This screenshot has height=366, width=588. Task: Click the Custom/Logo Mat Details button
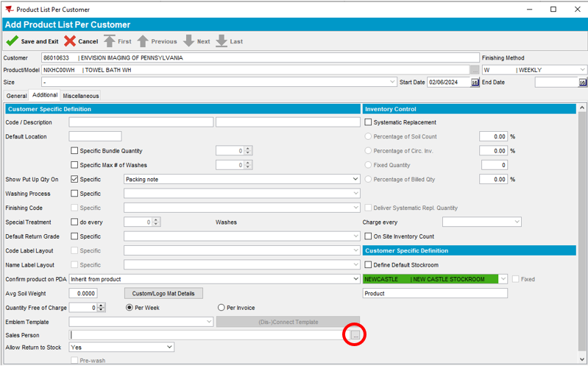(163, 293)
